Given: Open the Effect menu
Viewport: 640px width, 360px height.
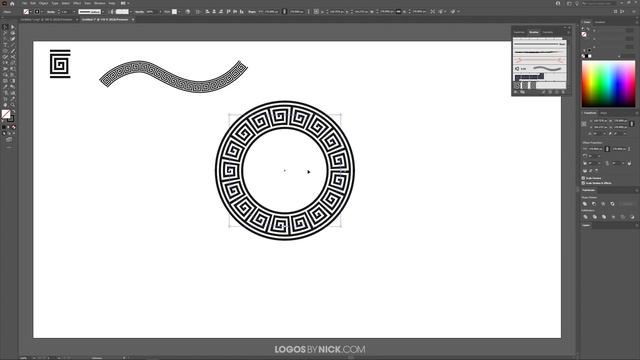Looking at the screenshot, I should pyautogui.click(x=77, y=3).
